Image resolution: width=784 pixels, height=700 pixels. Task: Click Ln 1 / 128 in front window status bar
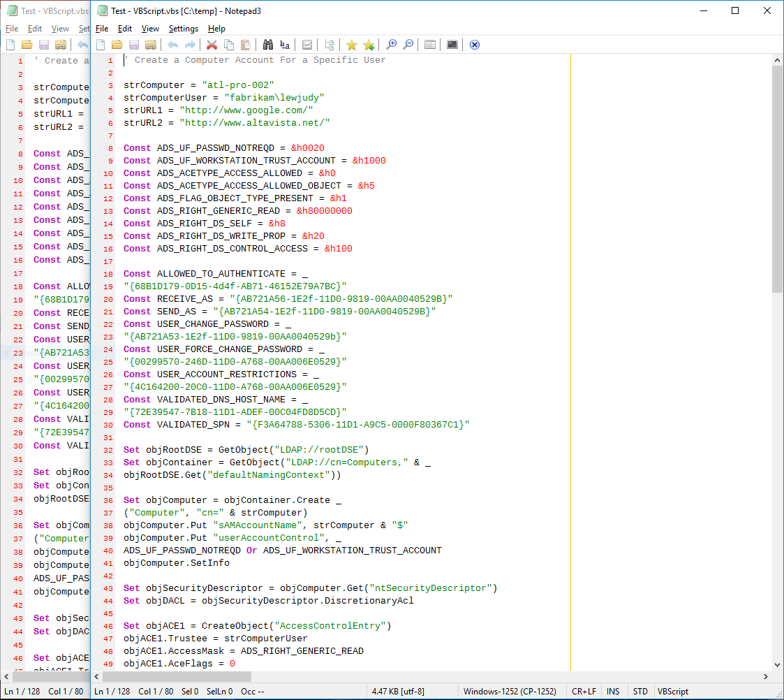click(112, 692)
